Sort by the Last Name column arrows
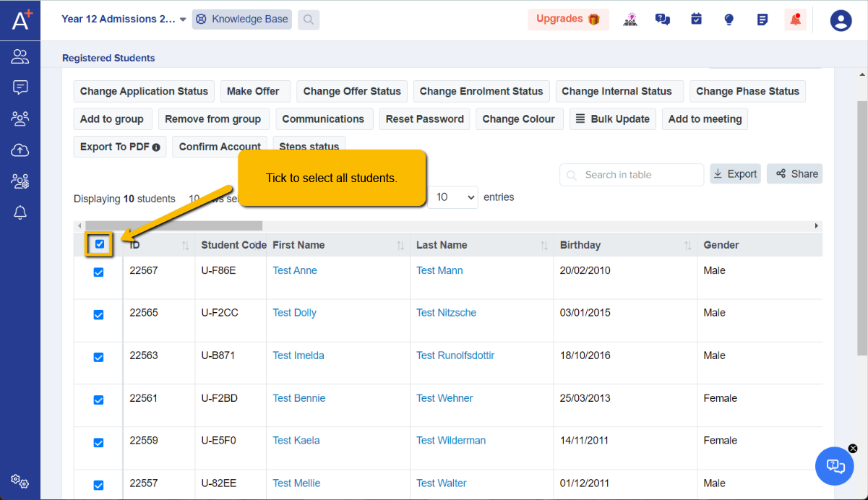 (x=544, y=246)
